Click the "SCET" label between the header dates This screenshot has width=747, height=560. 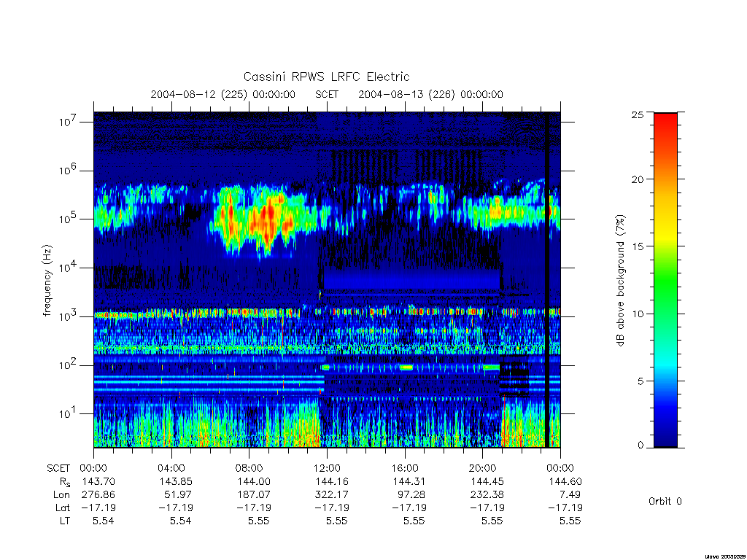pos(327,94)
